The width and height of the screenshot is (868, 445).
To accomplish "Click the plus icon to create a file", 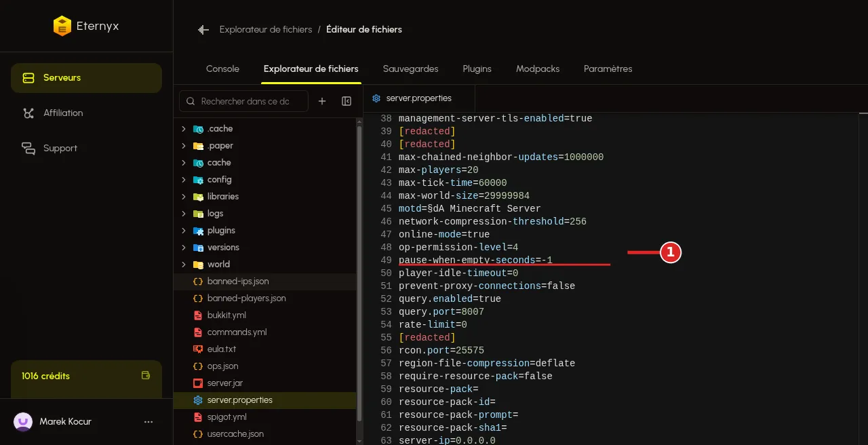I will click(322, 101).
